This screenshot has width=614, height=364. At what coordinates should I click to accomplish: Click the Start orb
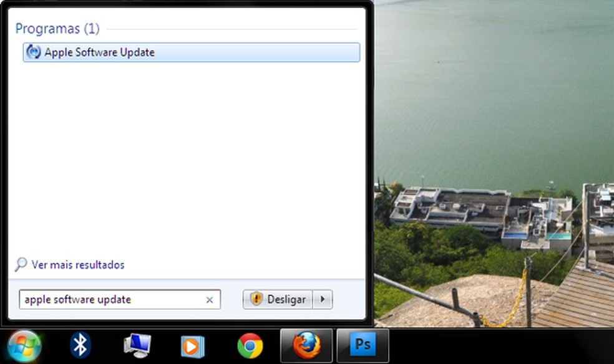(22, 344)
